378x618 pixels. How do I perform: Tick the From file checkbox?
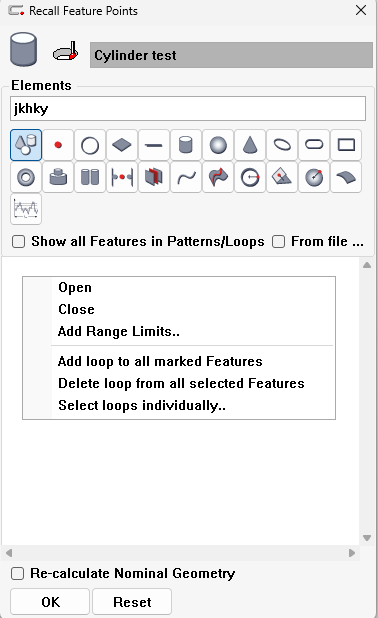click(278, 241)
